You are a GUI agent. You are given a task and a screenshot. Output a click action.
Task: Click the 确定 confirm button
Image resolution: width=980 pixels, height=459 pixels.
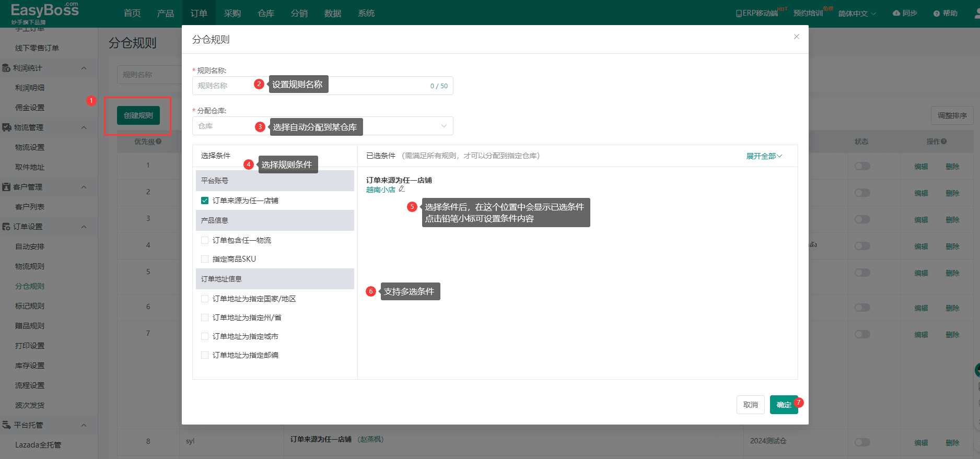click(783, 405)
